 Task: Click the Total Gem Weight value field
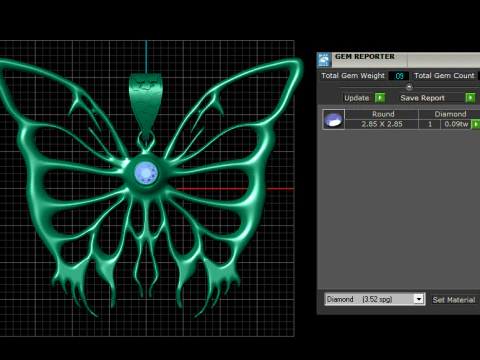click(399, 76)
